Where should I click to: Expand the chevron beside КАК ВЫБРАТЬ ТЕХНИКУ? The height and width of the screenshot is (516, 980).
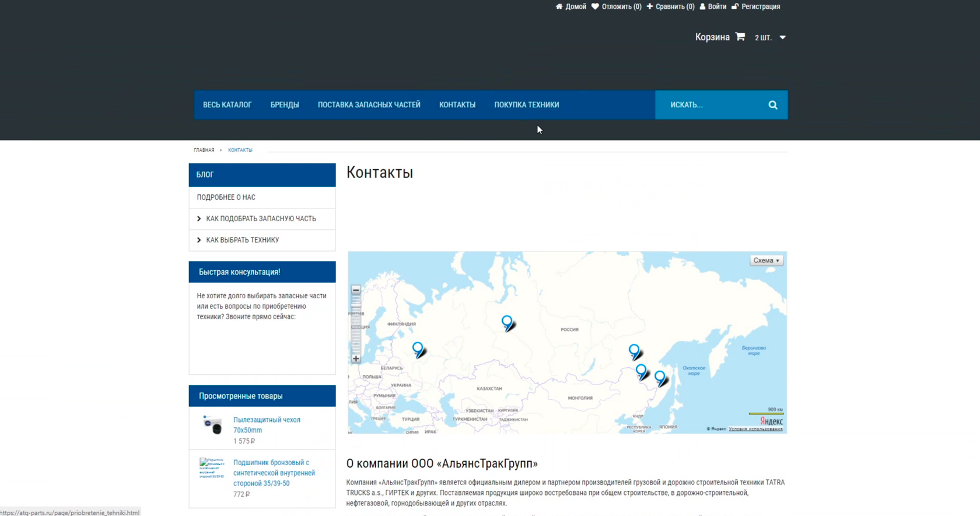(x=199, y=240)
